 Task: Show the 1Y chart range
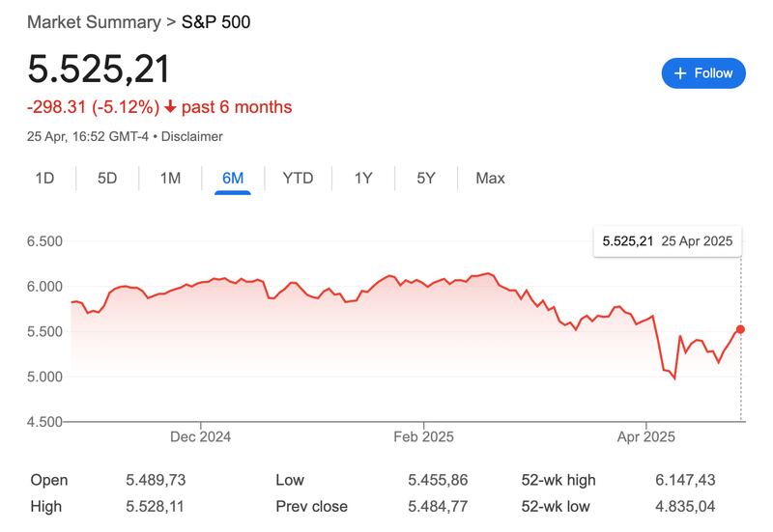click(x=363, y=178)
